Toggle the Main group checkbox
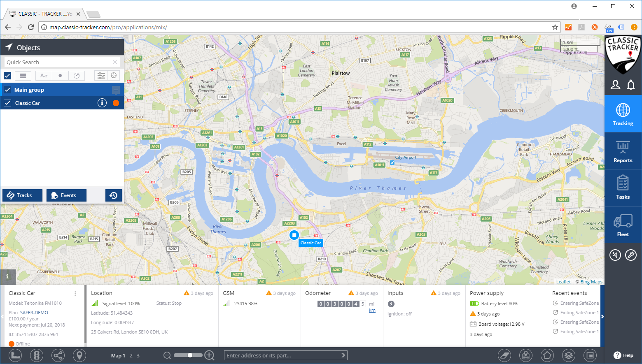 tap(7, 90)
